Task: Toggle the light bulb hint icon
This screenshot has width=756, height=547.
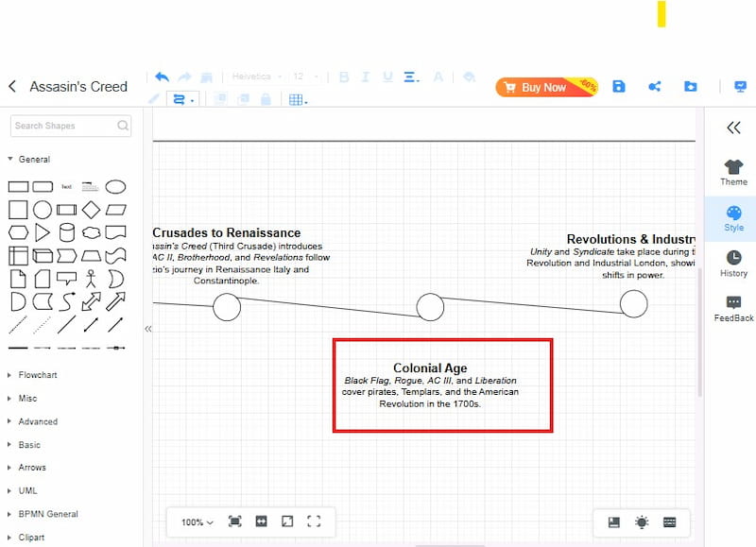Action: [x=642, y=522]
